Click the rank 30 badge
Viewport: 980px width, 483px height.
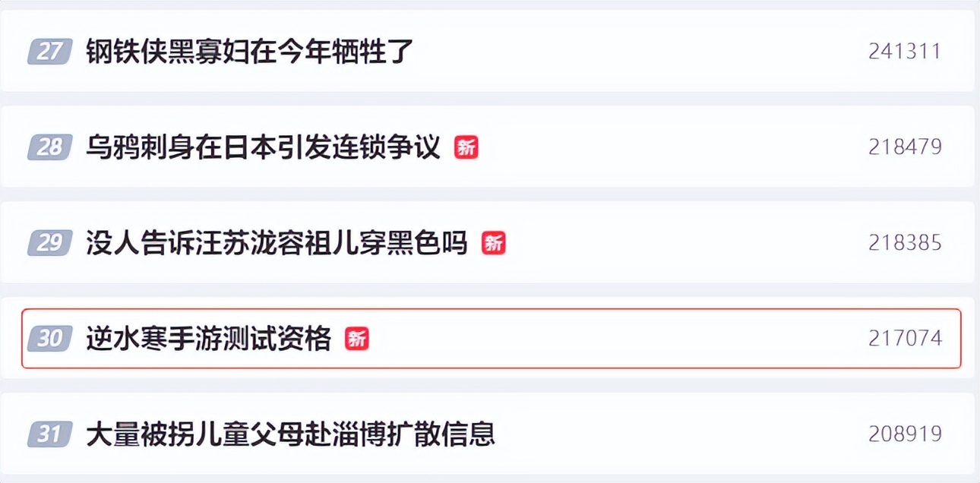[x=49, y=338]
